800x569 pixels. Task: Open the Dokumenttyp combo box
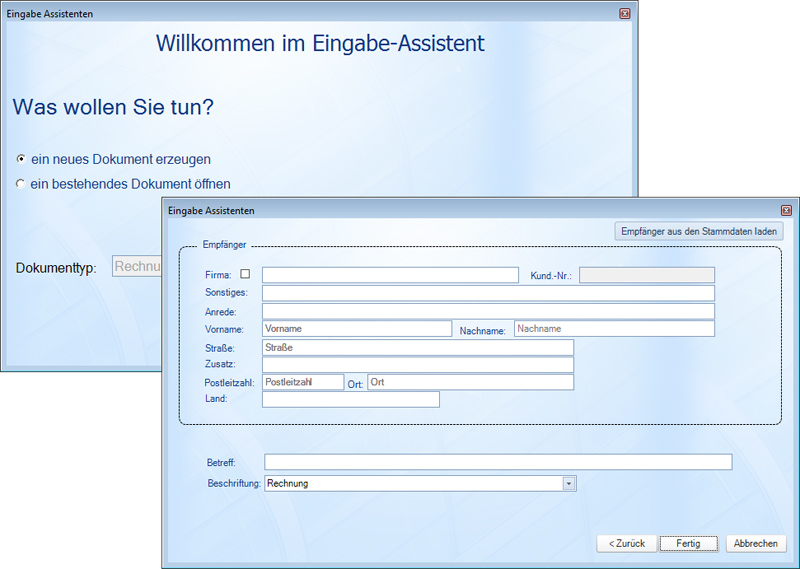(137, 267)
